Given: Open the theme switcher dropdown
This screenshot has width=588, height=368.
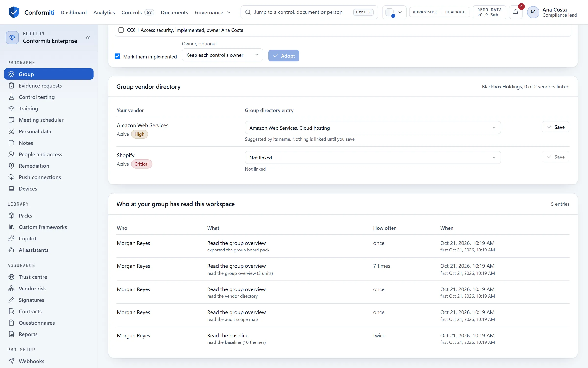Looking at the screenshot, I should pyautogui.click(x=394, y=12).
